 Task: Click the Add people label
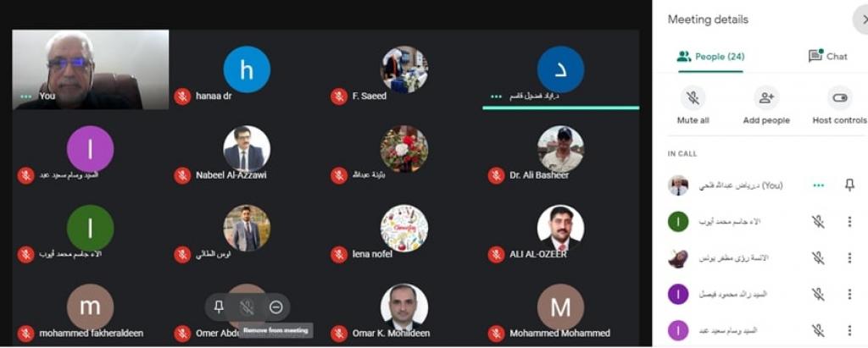(x=766, y=120)
